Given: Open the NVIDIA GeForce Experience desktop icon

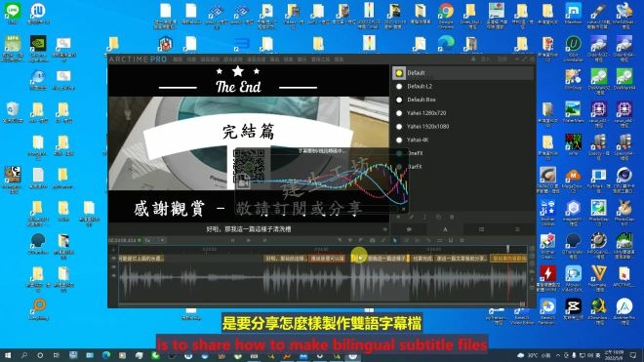Looking at the screenshot, I should tap(38, 48).
